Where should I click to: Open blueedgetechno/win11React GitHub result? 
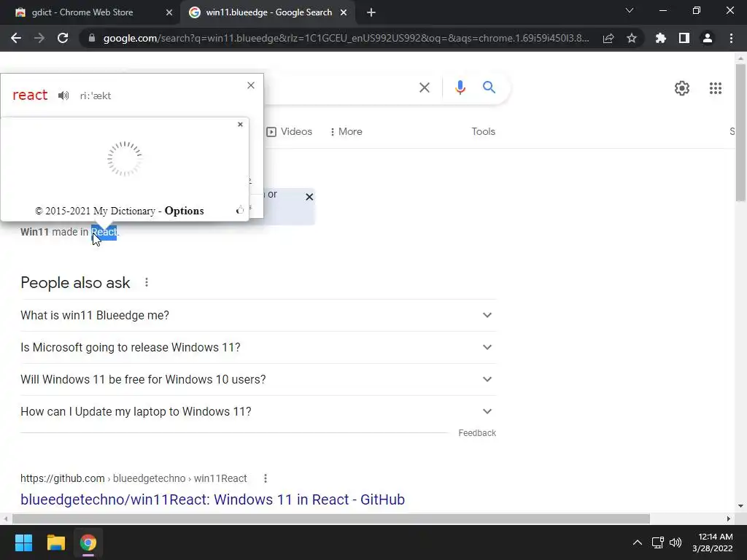click(212, 499)
